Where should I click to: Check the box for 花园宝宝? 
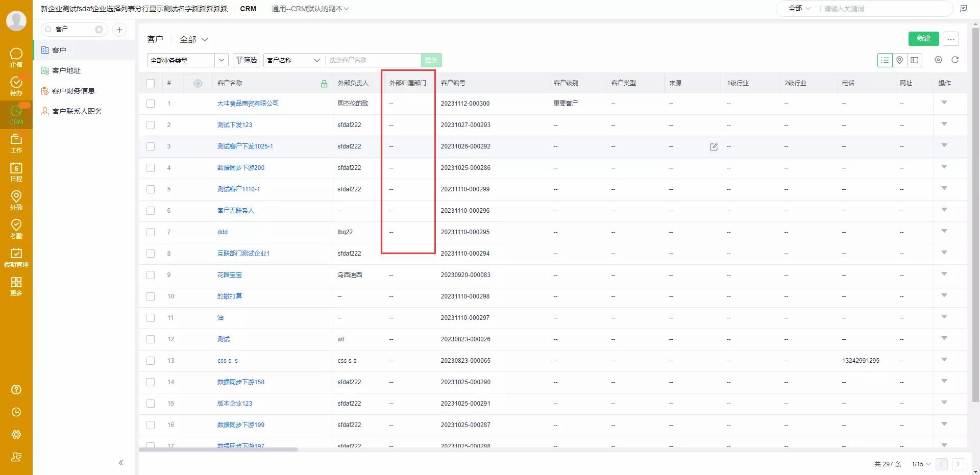[x=151, y=275]
